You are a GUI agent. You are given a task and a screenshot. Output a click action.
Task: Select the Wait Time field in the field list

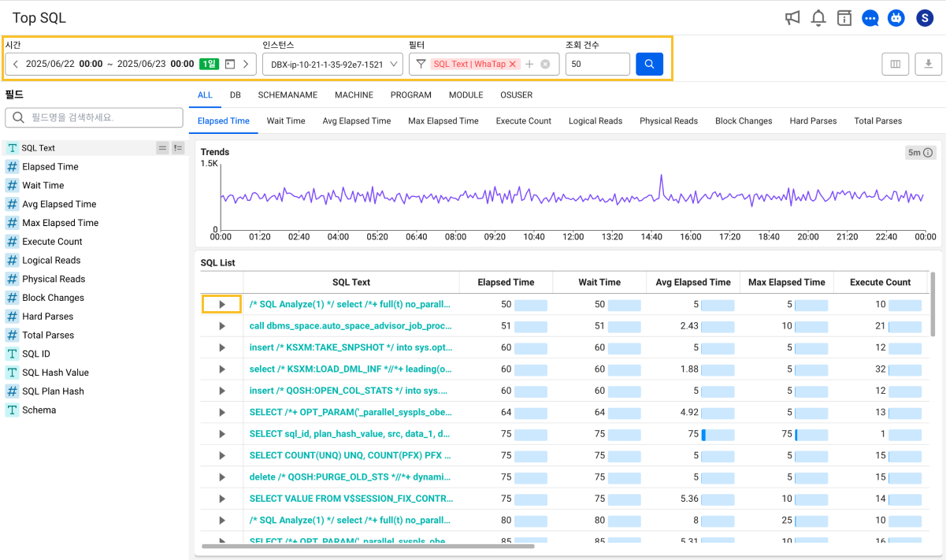(43, 185)
